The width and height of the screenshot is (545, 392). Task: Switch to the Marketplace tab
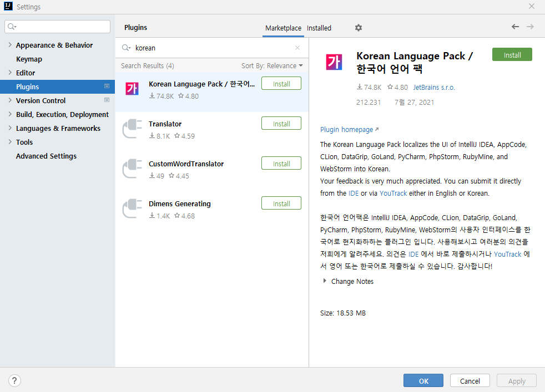283,28
